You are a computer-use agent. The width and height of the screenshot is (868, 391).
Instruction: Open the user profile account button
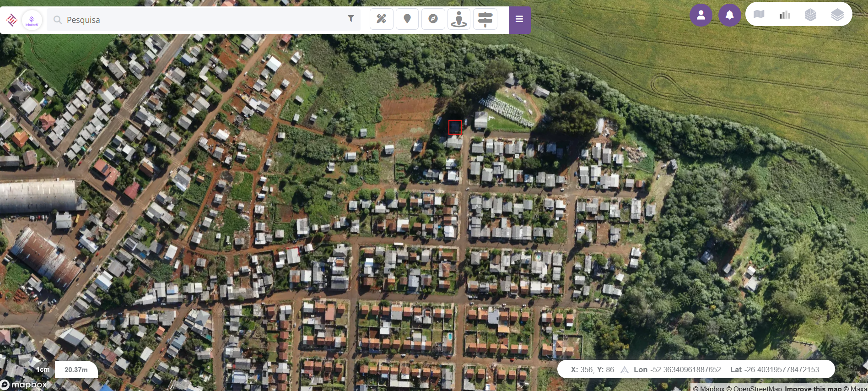pos(701,15)
